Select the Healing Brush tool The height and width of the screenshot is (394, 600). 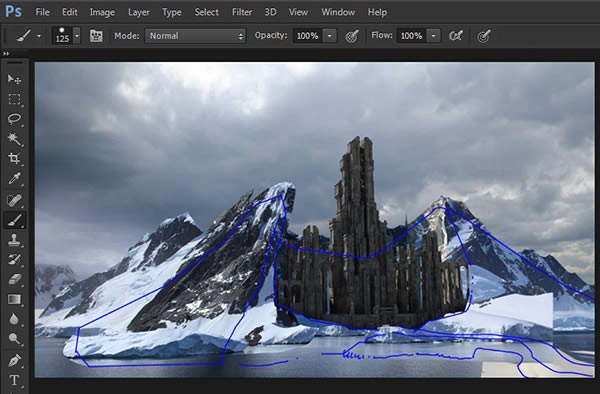(14, 200)
